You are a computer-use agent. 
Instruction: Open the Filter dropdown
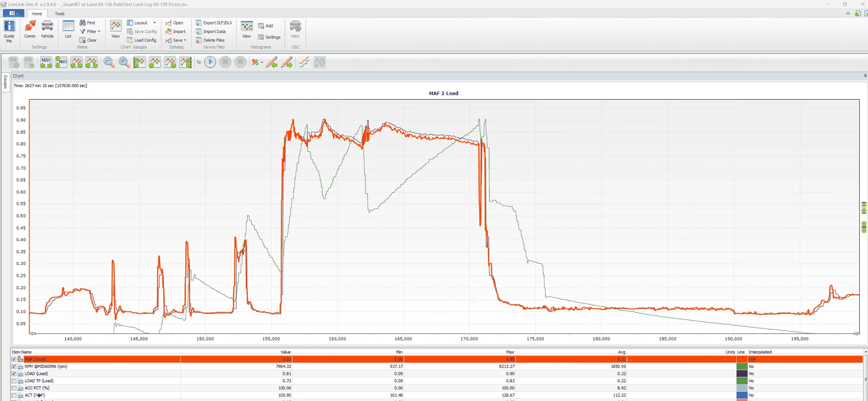[x=91, y=31]
